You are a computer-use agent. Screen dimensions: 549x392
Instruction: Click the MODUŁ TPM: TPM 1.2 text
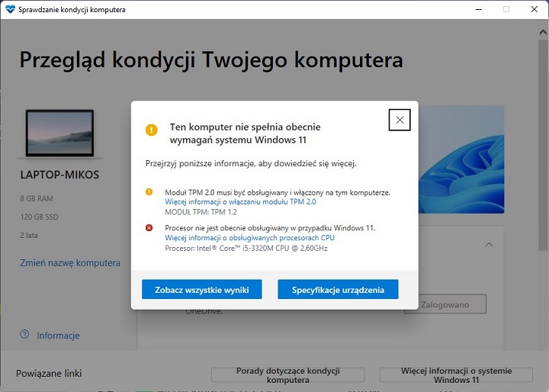pyautogui.click(x=201, y=212)
